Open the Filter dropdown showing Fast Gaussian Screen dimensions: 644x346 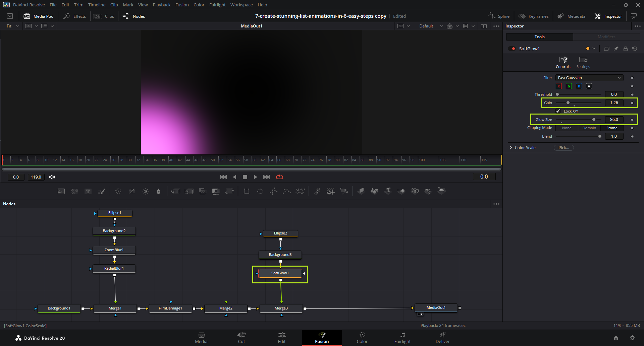click(x=589, y=78)
